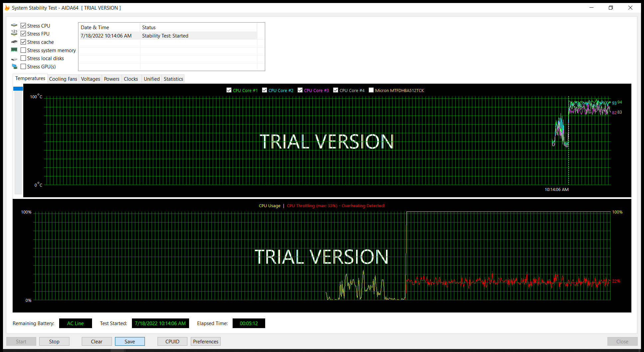Click the Stress FPU 123 icon
This screenshot has width=644, height=352.
point(14,33)
